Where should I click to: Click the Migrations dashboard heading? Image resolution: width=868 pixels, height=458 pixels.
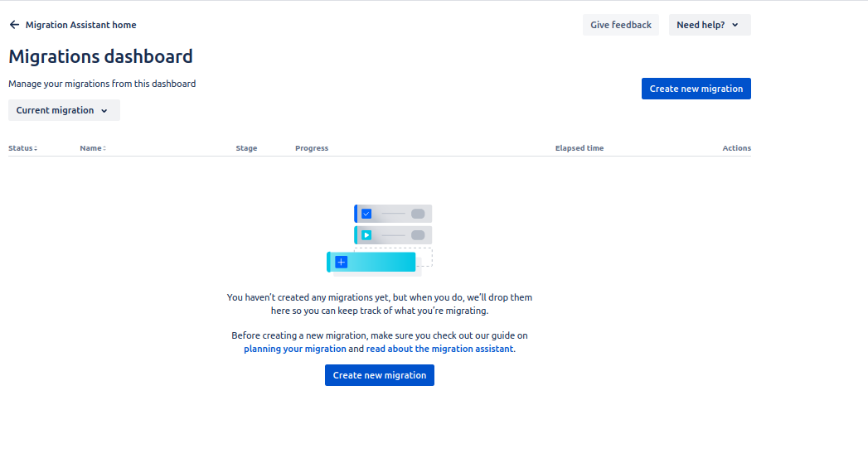click(x=100, y=56)
